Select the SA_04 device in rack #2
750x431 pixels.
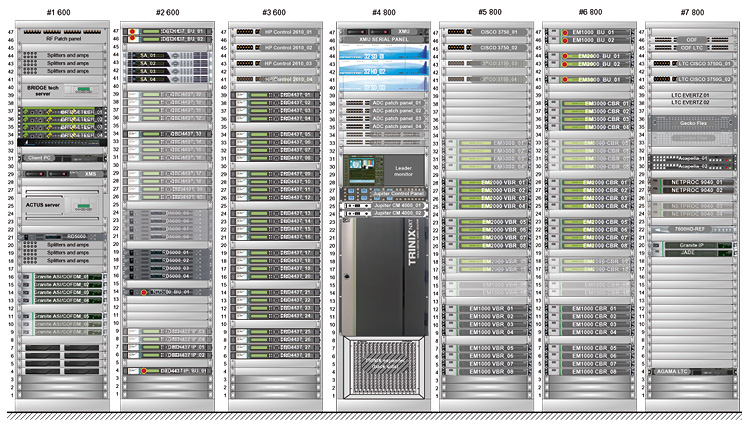click(167, 79)
